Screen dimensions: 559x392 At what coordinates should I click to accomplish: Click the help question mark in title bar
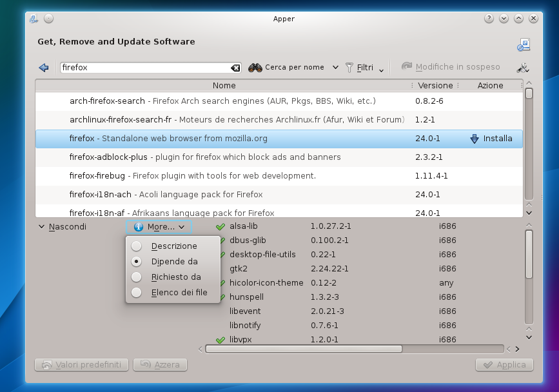489,19
